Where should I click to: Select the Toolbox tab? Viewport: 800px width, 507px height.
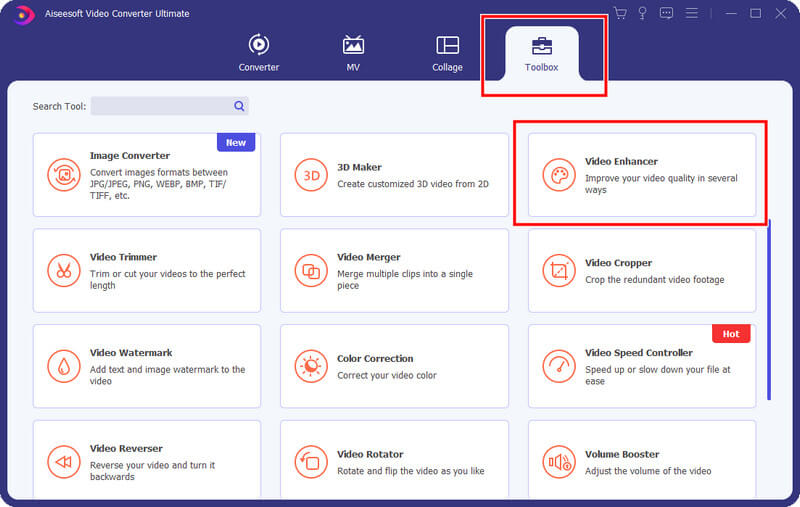click(541, 53)
